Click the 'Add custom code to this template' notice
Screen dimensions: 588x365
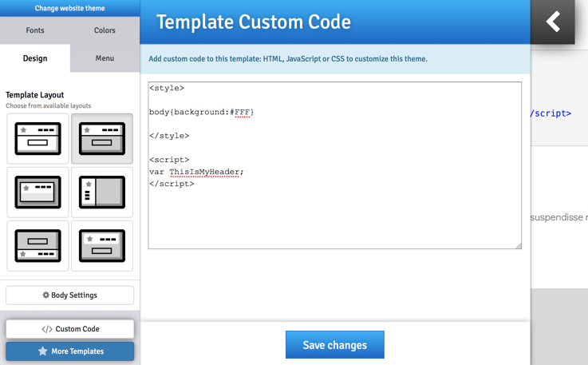(288, 58)
